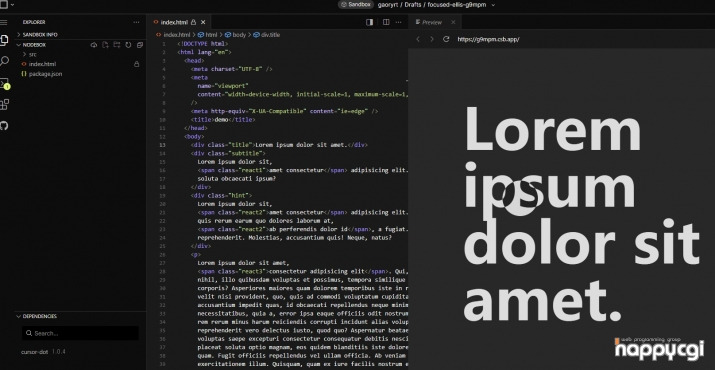Select the cursor-dot dependency entry

pos(43,352)
